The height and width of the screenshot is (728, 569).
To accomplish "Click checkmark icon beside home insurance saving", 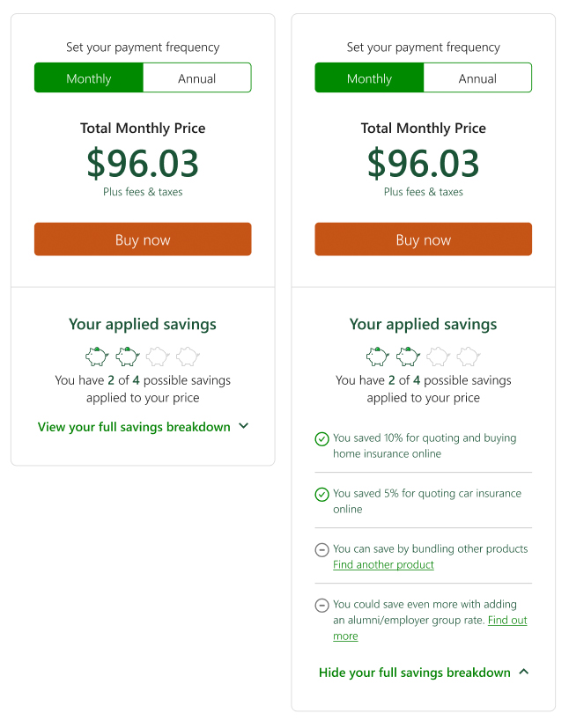I will tap(321, 438).
